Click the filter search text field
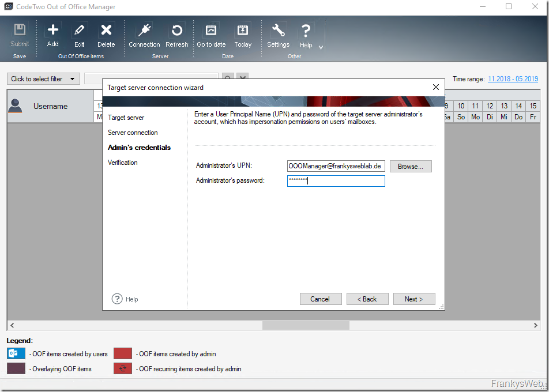The image size is (549, 392). click(x=151, y=79)
